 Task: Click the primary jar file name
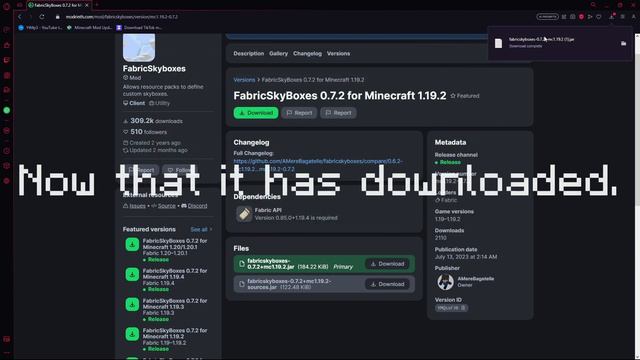click(x=271, y=264)
